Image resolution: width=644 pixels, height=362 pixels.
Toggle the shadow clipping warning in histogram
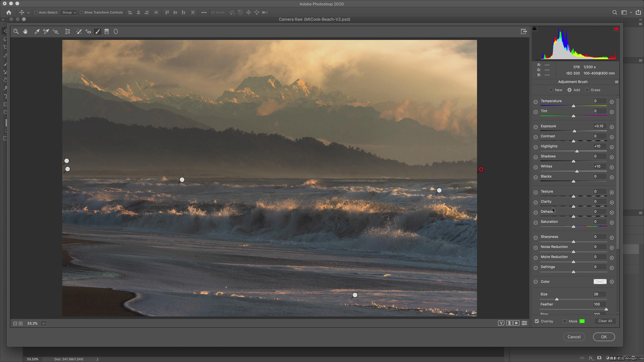(535, 29)
